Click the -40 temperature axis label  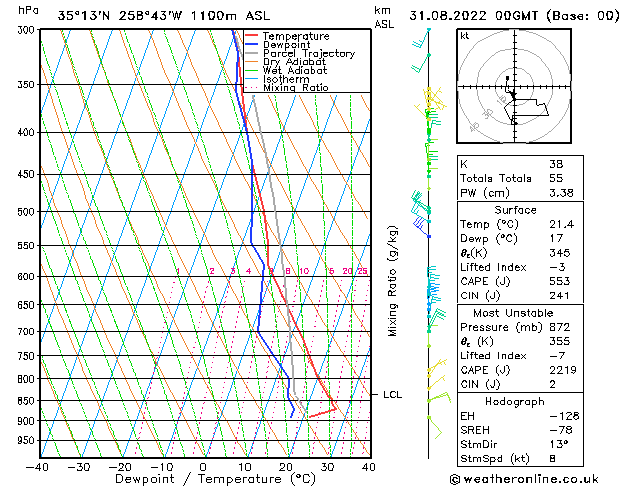click(37, 467)
